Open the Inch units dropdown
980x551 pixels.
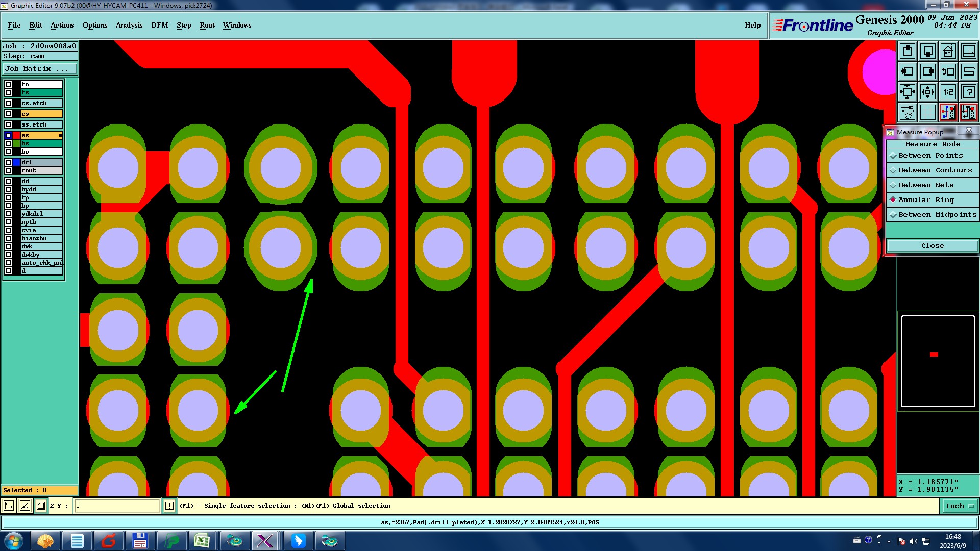[x=960, y=506]
